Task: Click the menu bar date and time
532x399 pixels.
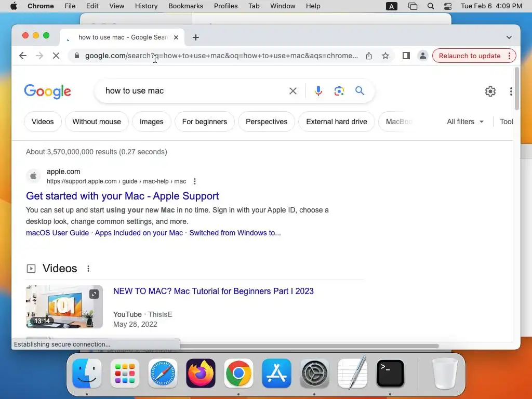Action: 491,6
